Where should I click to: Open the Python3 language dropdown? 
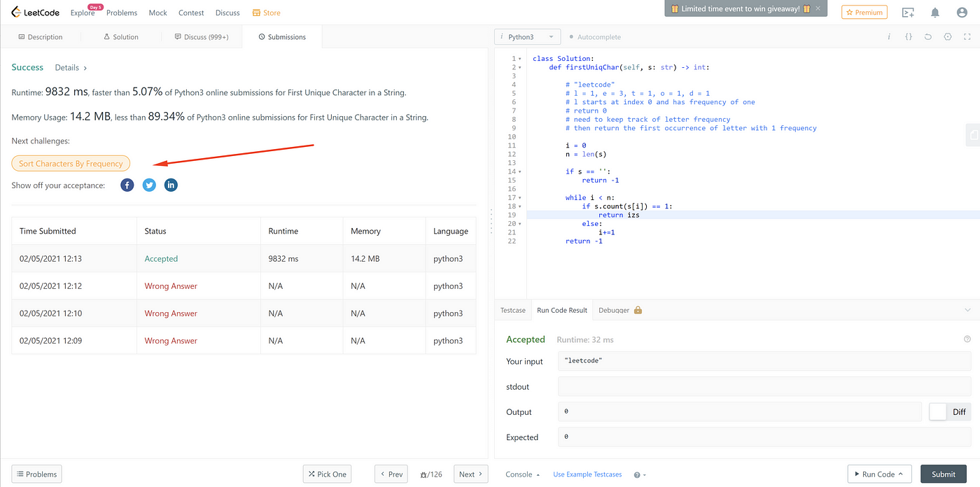tap(527, 36)
